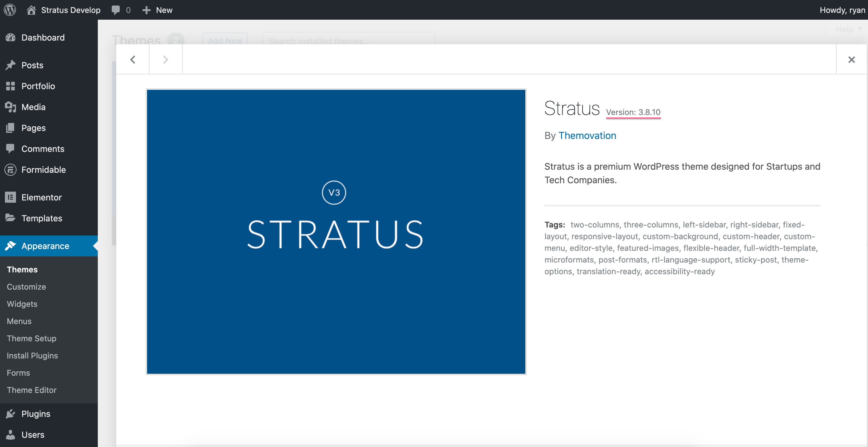Click the Dashboard gauge icon

(10, 38)
